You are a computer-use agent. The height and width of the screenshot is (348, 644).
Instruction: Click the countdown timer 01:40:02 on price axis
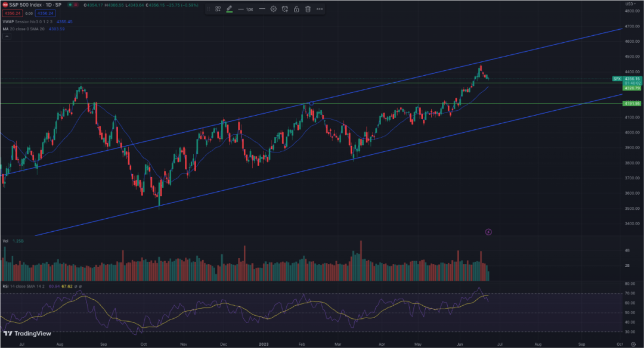coord(632,83)
